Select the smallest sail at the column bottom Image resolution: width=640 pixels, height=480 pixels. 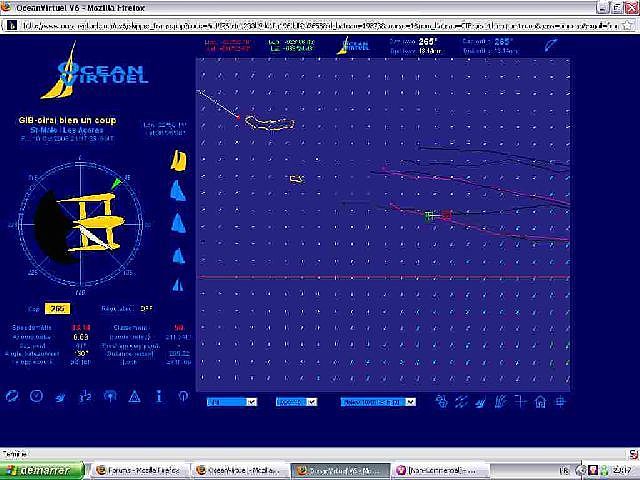[179, 285]
